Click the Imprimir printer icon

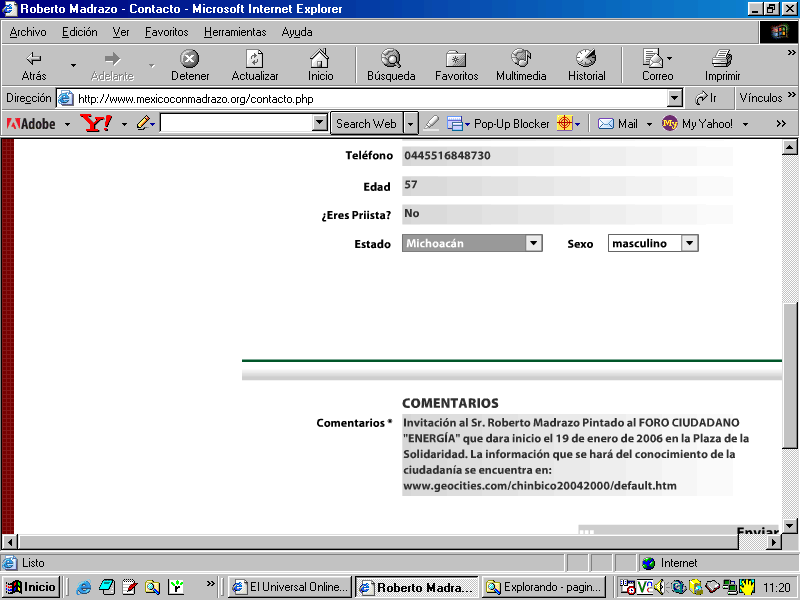click(722, 59)
